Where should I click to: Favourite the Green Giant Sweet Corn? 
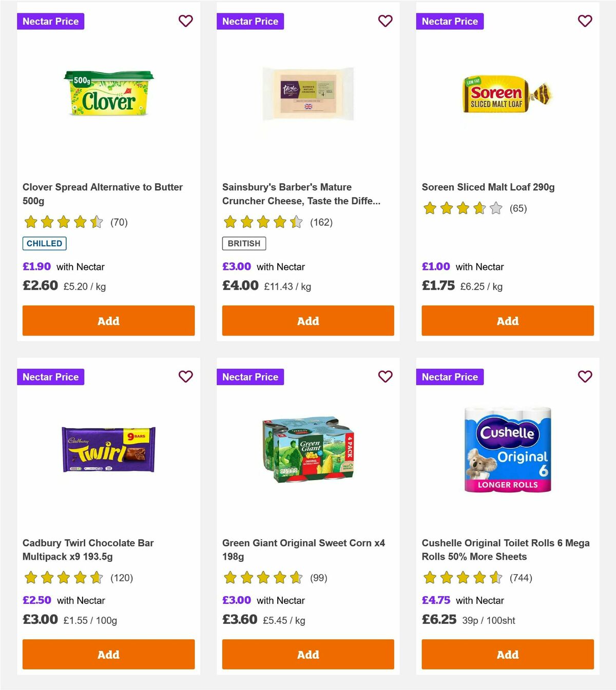coord(386,377)
